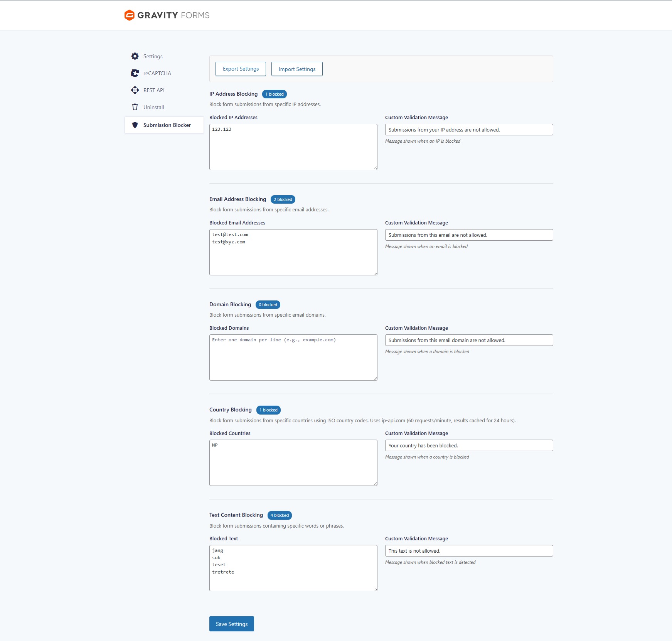Click the Submission Blocker shield icon
This screenshot has height=641, width=672.
coord(135,125)
